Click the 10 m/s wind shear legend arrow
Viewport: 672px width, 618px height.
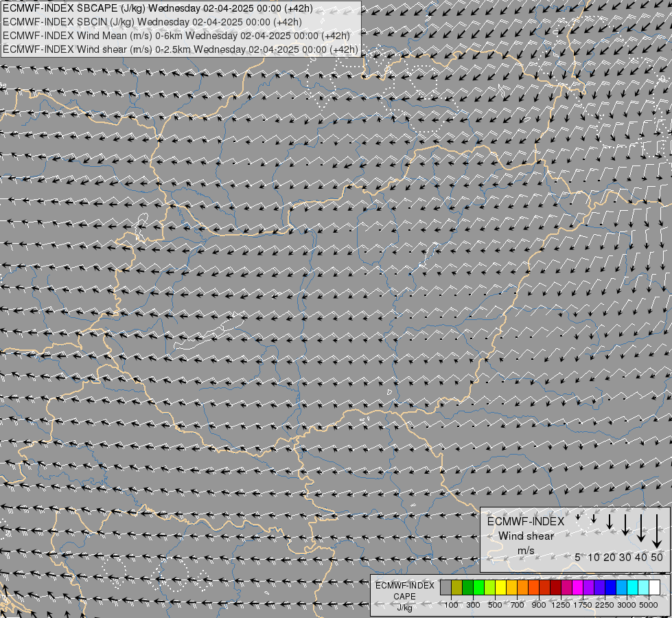(594, 518)
